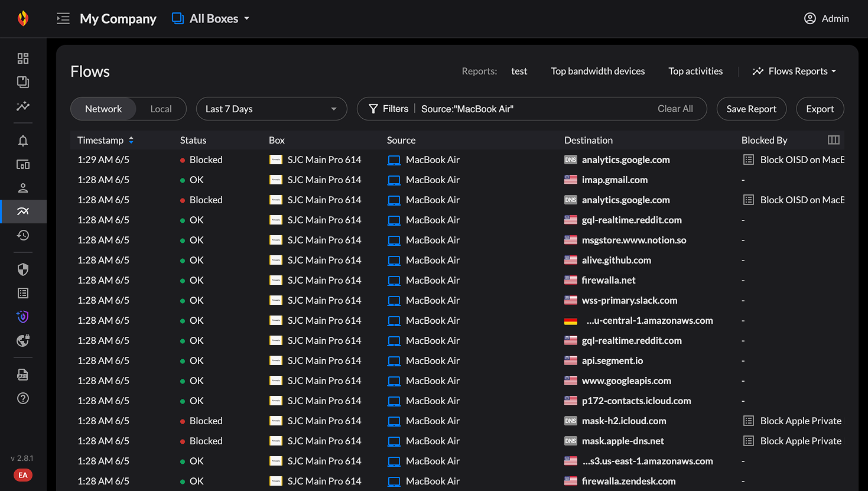This screenshot has width=868, height=491.
Task: Open the test report
Action: [x=519, y=71]
